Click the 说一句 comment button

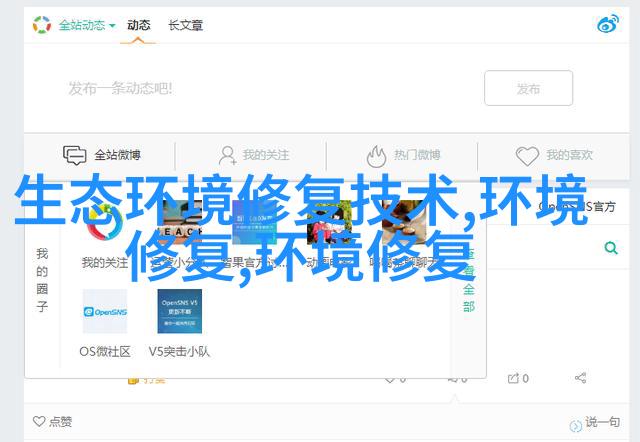595,423
